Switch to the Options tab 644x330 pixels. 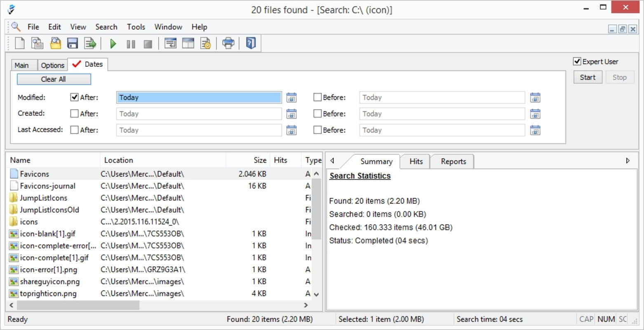(52, 65)
